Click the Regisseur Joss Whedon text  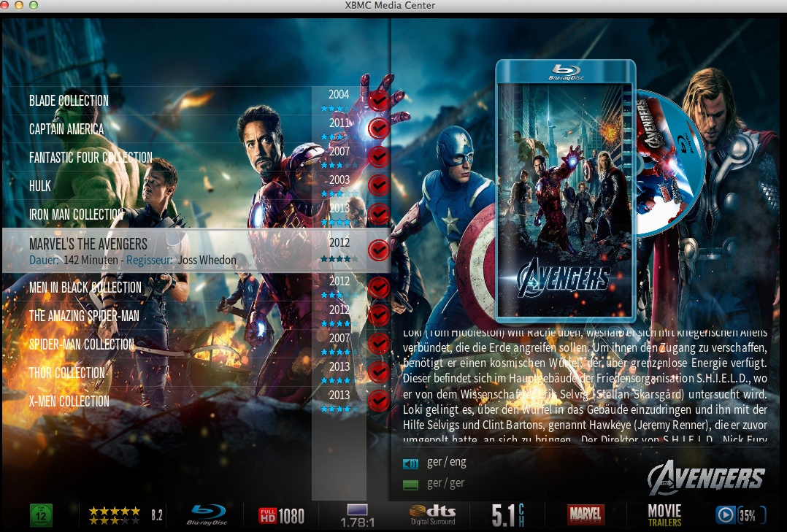pyautogui.click(x=181, y=260)
